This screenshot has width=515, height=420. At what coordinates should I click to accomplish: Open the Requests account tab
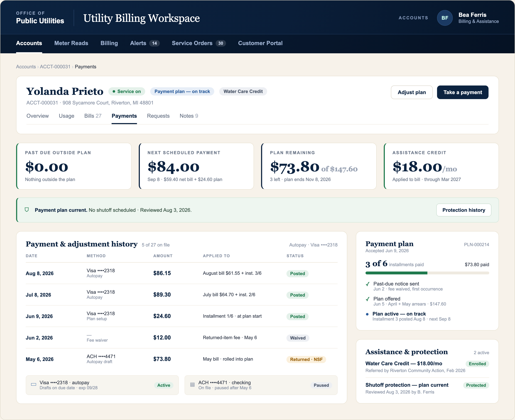click(x=158, y=116)
